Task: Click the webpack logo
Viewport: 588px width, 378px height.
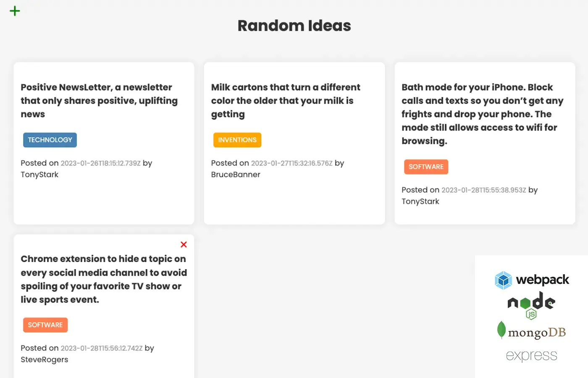Action: coord(532,280)
